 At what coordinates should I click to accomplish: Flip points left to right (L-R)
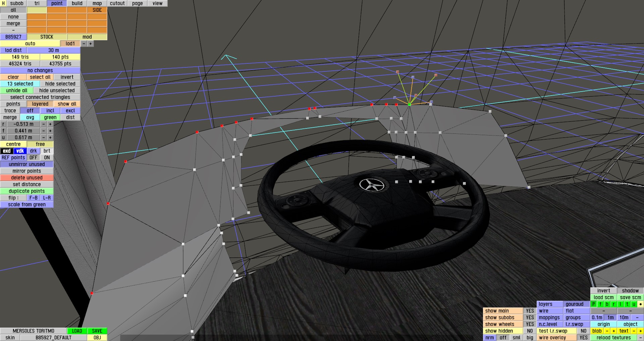[47, 198]
